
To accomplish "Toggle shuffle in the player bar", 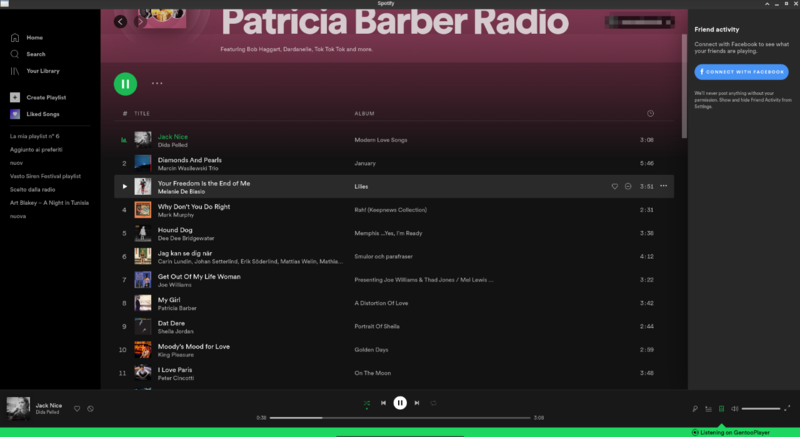I will click(367, 403).
